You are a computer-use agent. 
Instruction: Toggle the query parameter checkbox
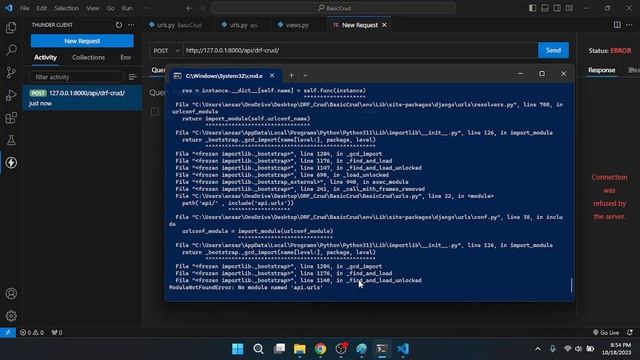(x=155, y=111)
